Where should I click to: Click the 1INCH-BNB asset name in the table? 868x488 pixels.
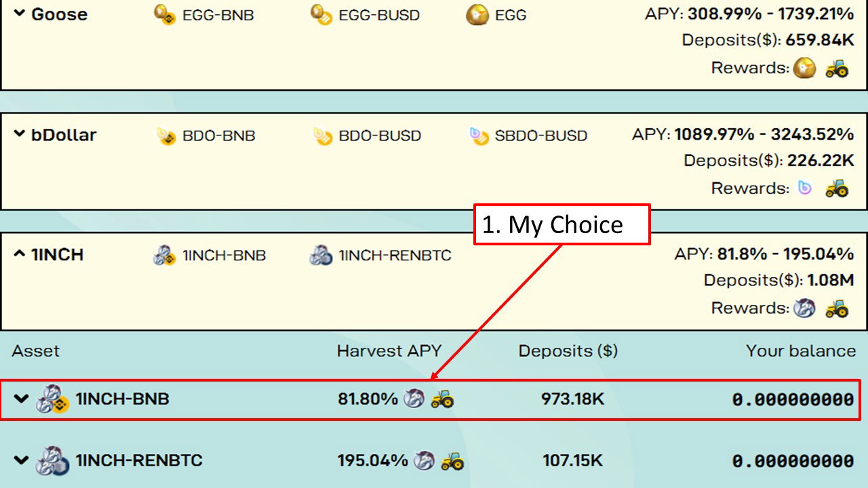[x=122, y=399]
